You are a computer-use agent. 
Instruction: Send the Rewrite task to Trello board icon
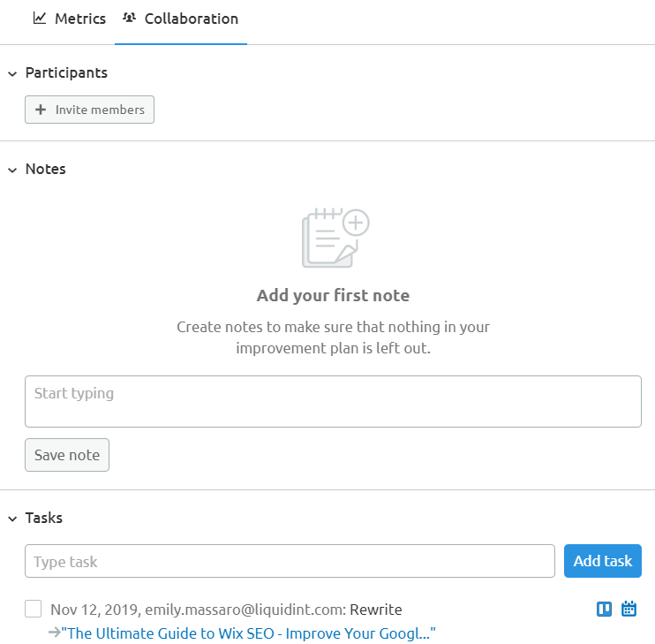[604, 609]
